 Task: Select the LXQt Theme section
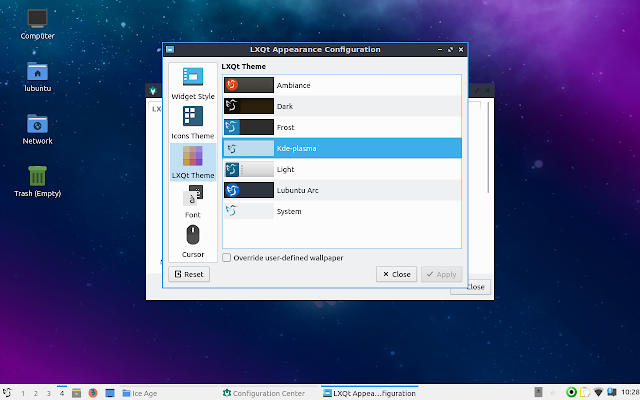(x=193, y=162)
